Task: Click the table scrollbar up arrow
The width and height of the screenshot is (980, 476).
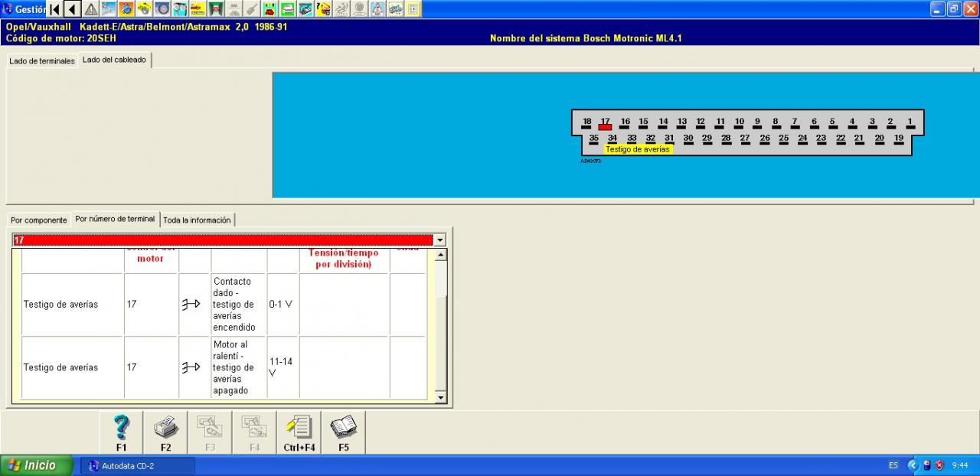Action: click(440, 255)
